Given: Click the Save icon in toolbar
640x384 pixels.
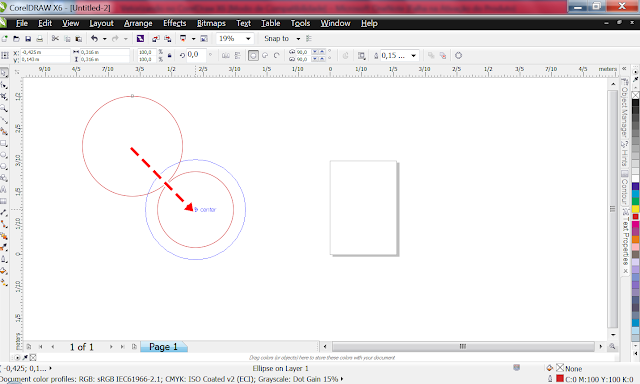Looking at the screenshot, I should [28, 39].
